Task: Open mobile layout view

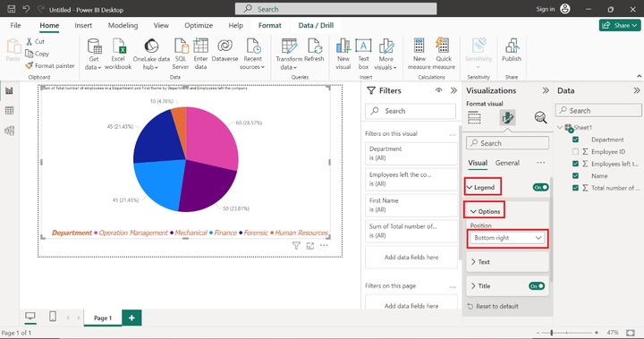Action: coord(53,317)
